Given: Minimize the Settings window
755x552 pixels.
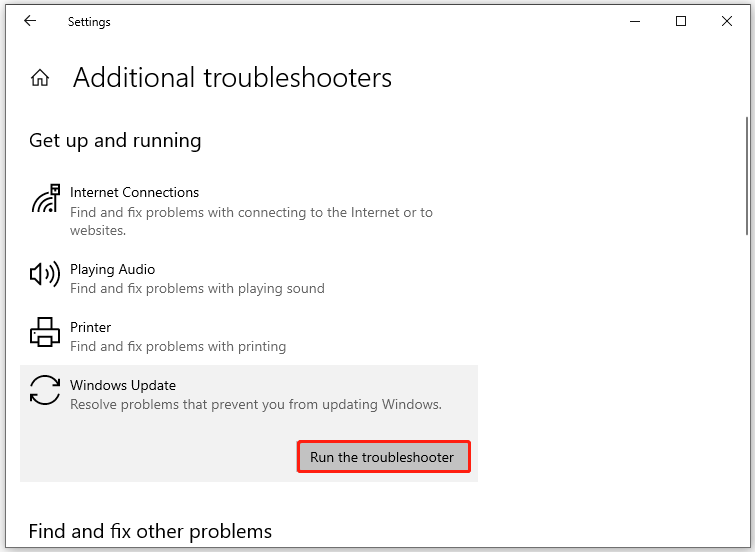Looking at the screenshot, I should [x=635, y=21].
